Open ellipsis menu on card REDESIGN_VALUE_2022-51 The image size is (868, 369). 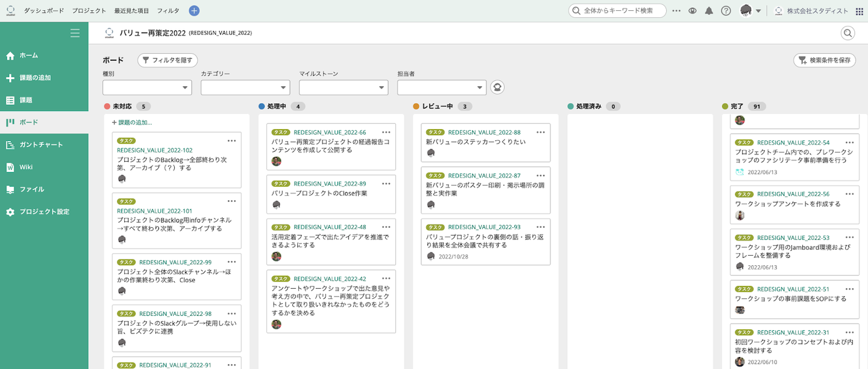click(850, 289)
